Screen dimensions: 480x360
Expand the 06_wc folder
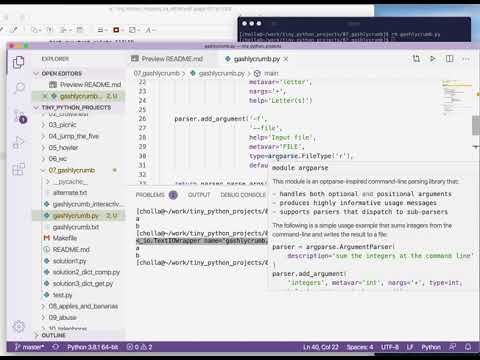pos(58,159)
